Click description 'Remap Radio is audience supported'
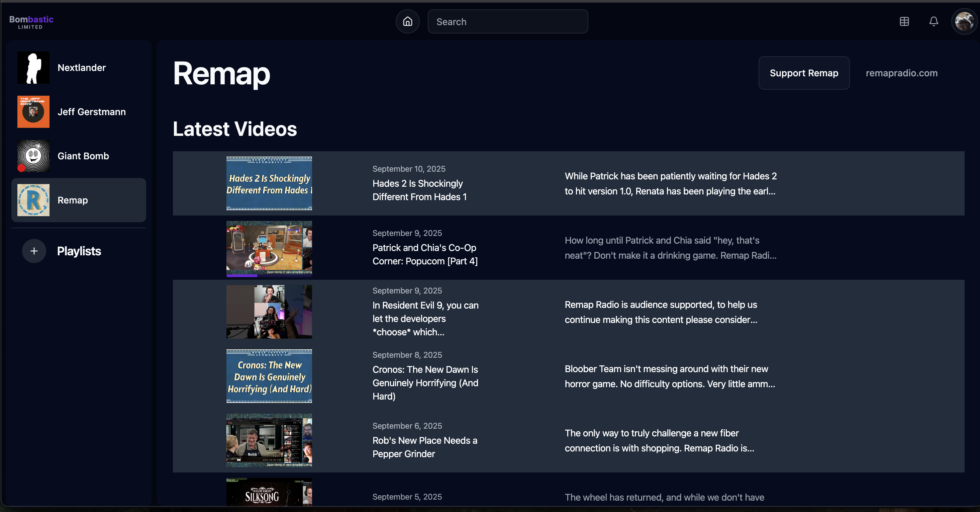The height and width of the screenshot is (512, 980). [x=661, y=312]
